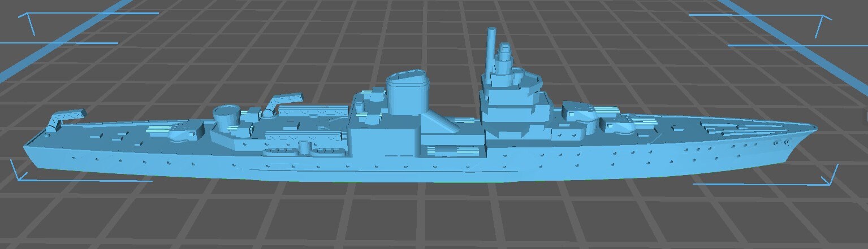868x249 pixels.
Task: Select the stern crane at ship's rear
Action: click(x=63, y=117)
